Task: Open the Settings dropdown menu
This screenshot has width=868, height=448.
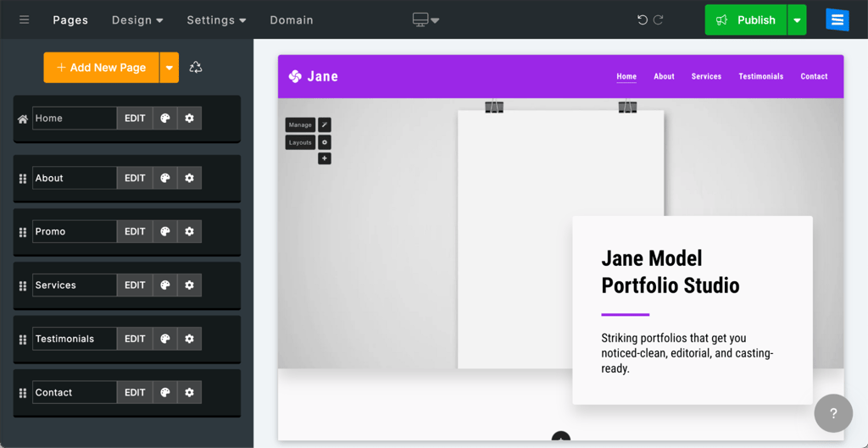Action: pos(216,20)
